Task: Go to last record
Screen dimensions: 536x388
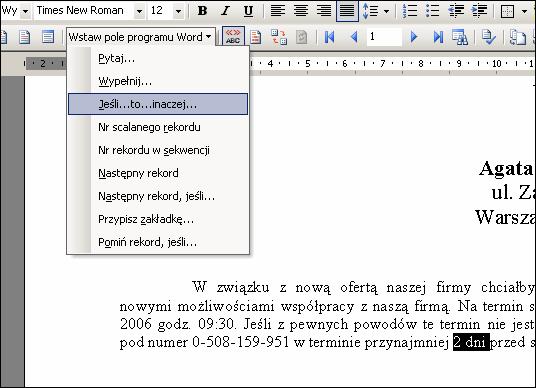Action: [x=438, y=37]
